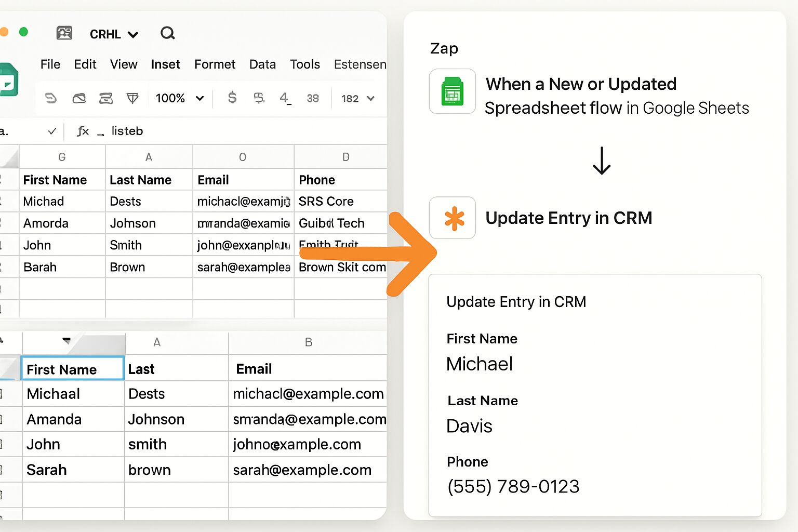This screenshot has width=798, height=532.
Task: Select the michacl@example.com cell
Action: [x=308, y=394]
